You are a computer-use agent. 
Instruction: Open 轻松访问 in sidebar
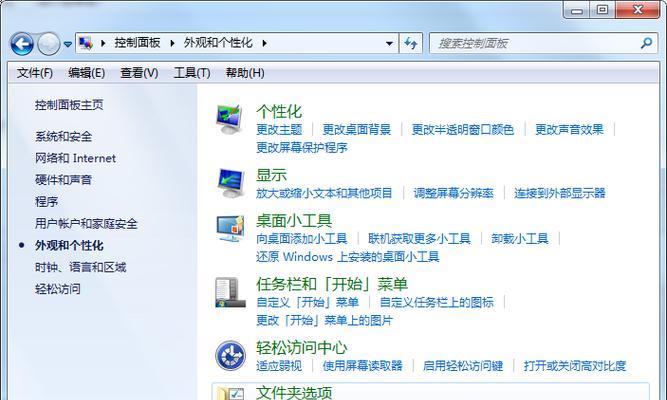(57, 289)
